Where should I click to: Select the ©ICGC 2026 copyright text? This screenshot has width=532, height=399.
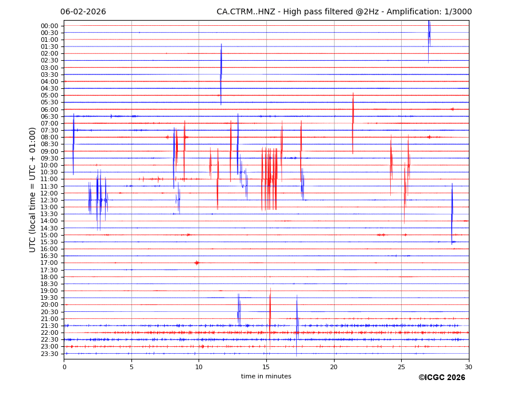441,378
